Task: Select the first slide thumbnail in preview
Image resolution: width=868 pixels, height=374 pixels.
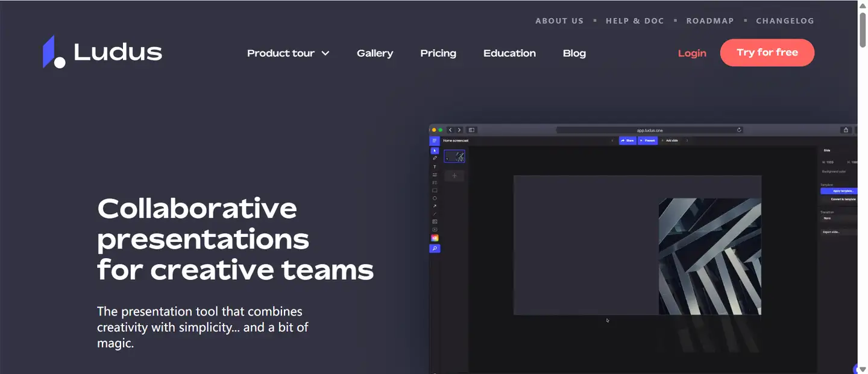Action: pos(454,156)
